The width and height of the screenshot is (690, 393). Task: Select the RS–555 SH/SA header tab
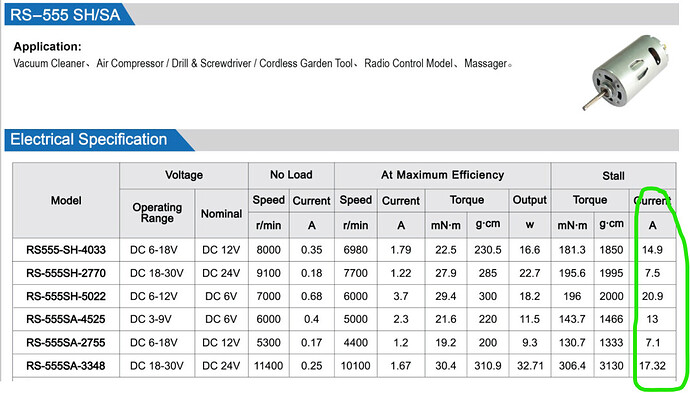69,15
